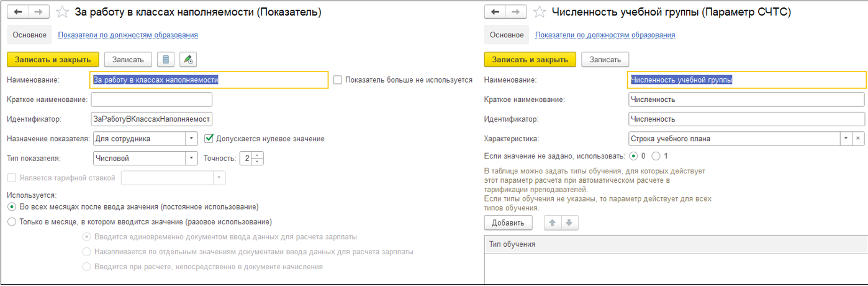Open the 'Назначение показателя' dropdown

(192, 139)
